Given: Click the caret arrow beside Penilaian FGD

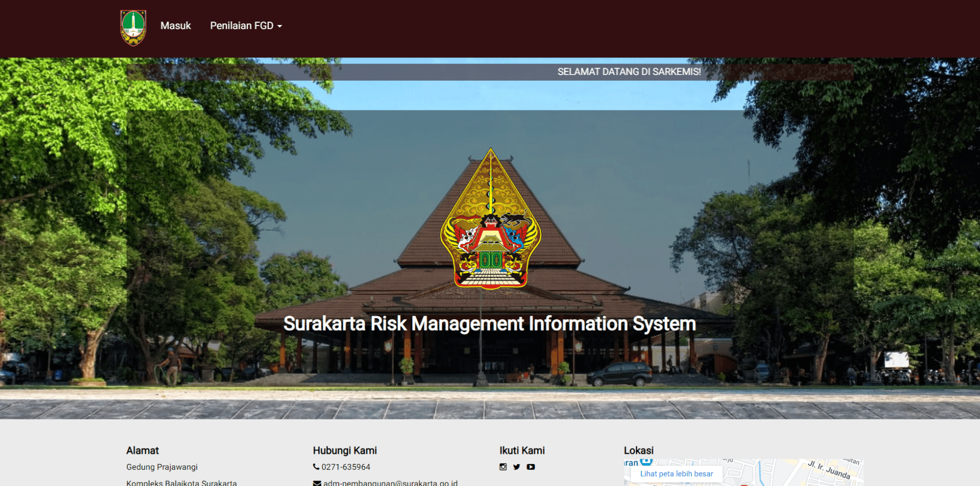Looking at the screenshot, I should (x=279, y=25).
